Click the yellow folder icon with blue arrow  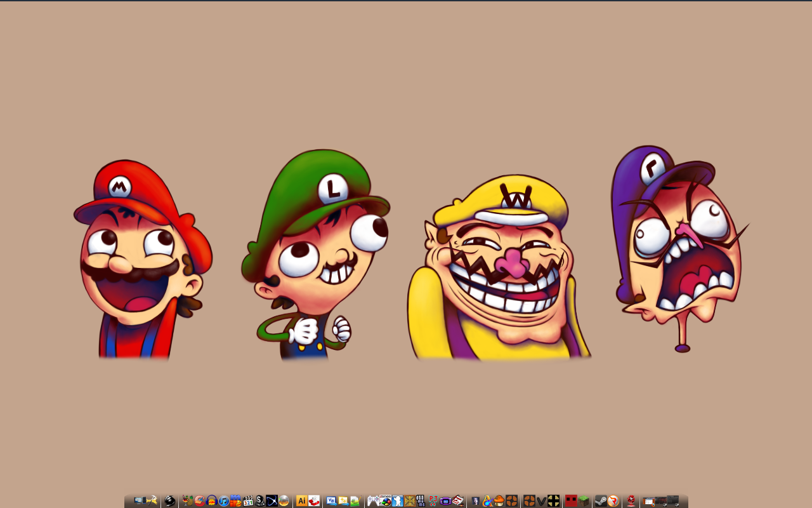[x=343, y=501]
